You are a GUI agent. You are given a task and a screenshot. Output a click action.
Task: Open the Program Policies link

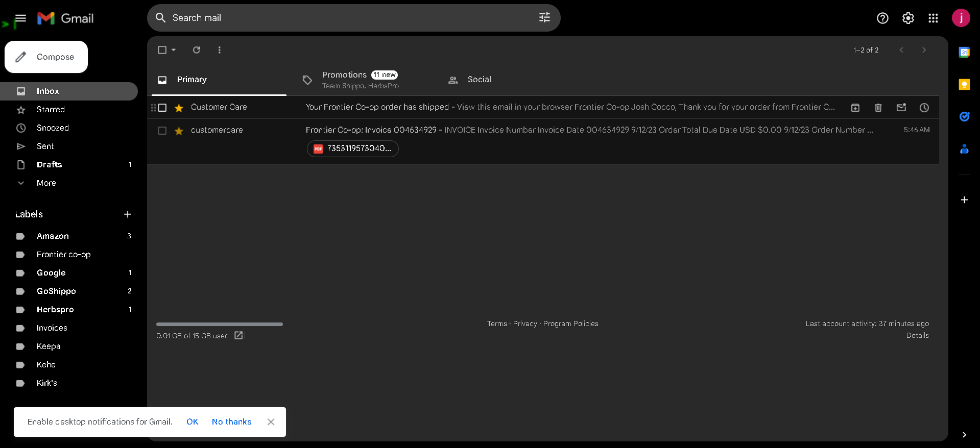pos(570,323)
